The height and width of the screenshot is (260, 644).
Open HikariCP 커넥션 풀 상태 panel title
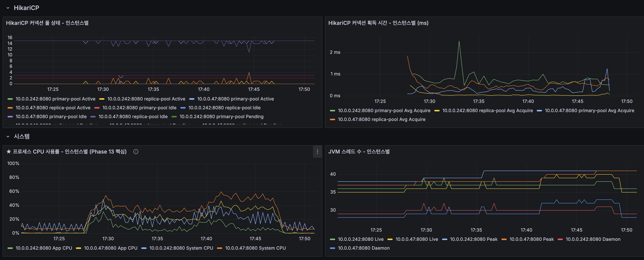click(47, 23)
